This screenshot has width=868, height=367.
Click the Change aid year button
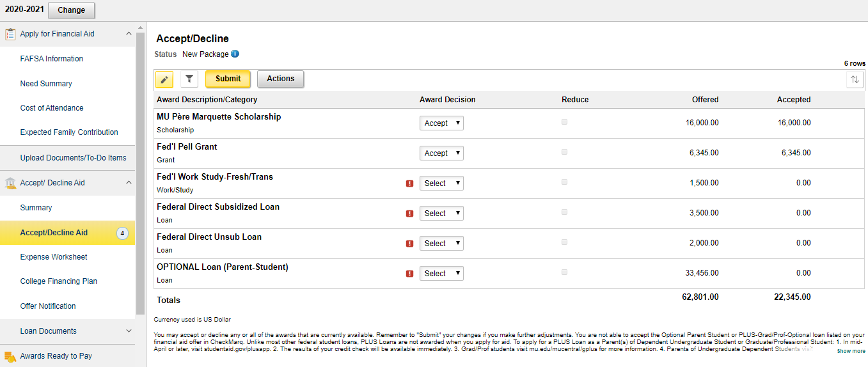tap(71, 10)
